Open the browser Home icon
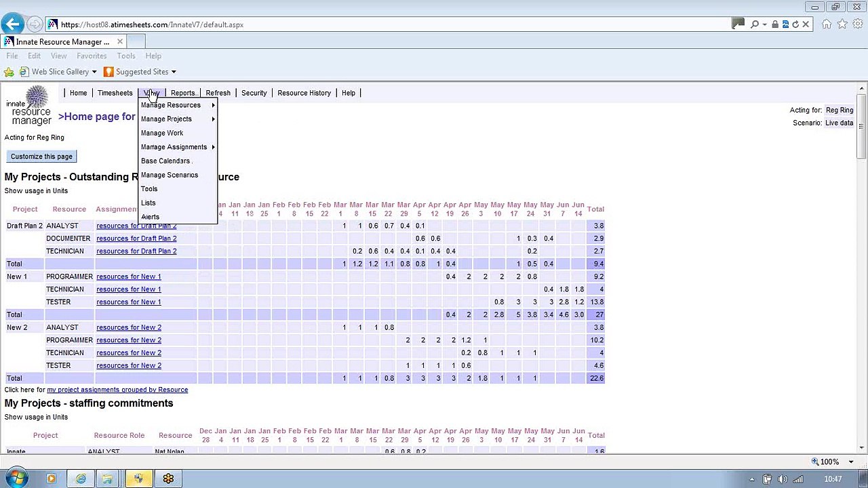 [x=827, y=24]
